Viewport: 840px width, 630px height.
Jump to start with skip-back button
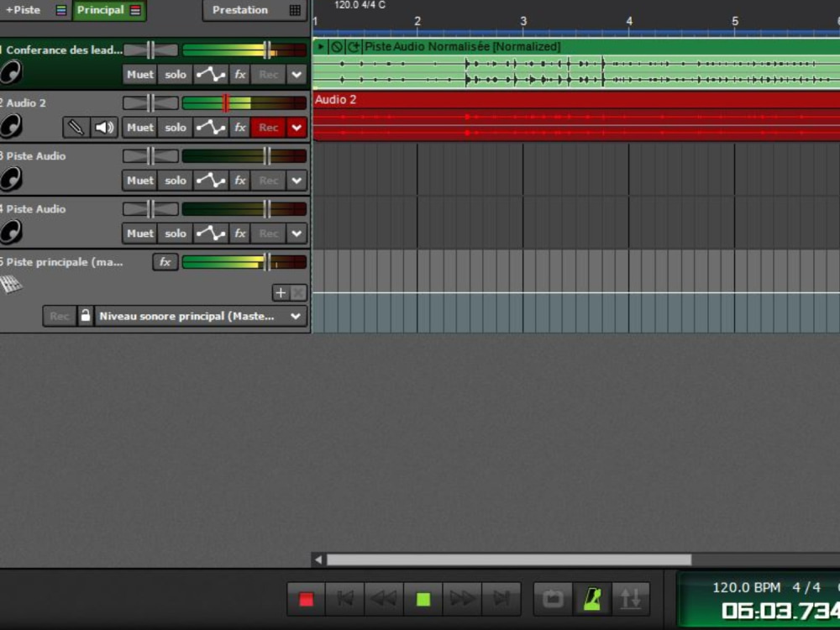[x=344, y=598]
